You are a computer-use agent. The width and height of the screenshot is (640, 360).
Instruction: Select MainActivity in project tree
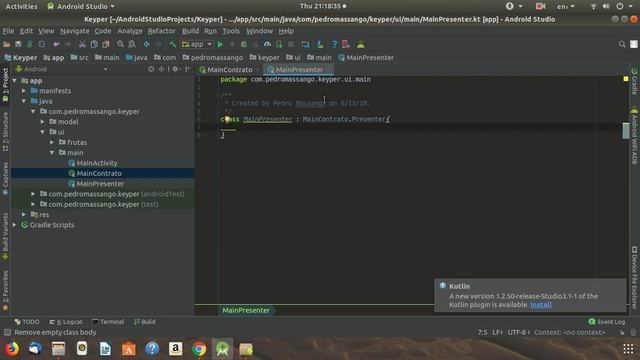coord(97,163)
